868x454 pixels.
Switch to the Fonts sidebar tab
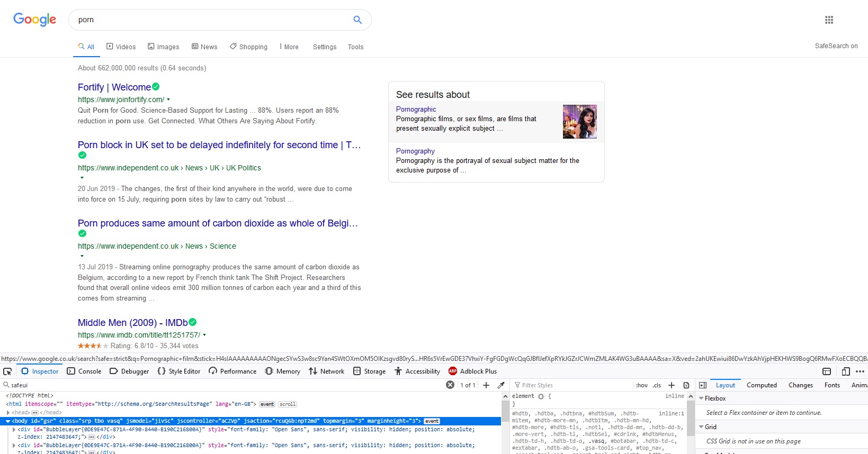click(x=832, y=385)
